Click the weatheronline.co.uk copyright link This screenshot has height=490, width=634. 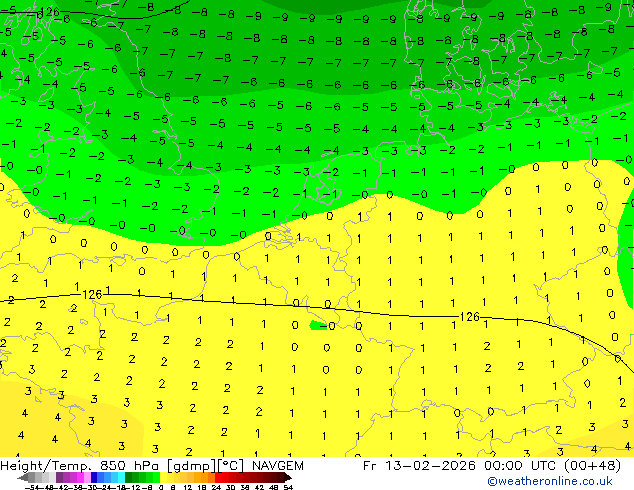pos(550,481)
